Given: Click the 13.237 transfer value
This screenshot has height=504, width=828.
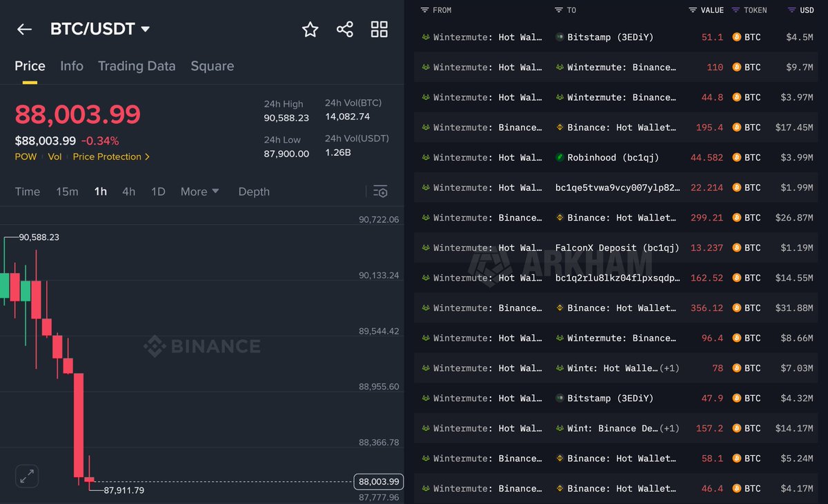Looking at the screenshot, I should (x=707, y=248).
